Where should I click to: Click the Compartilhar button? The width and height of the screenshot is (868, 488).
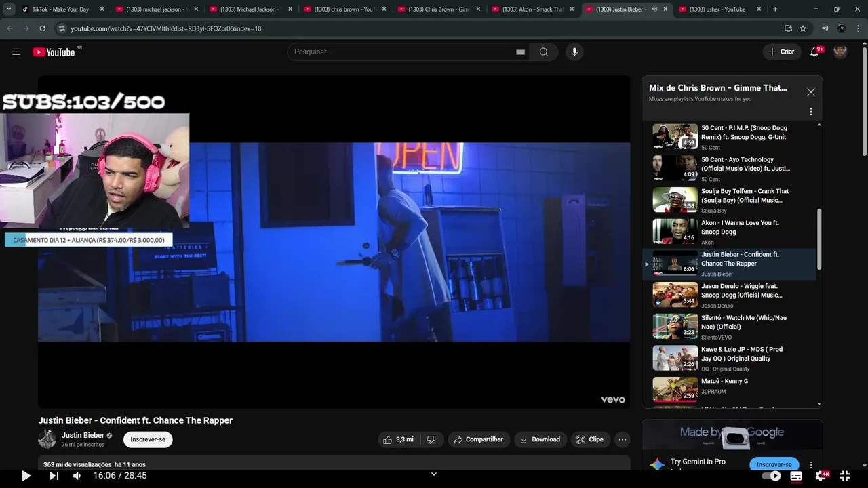tap(479, 439)
